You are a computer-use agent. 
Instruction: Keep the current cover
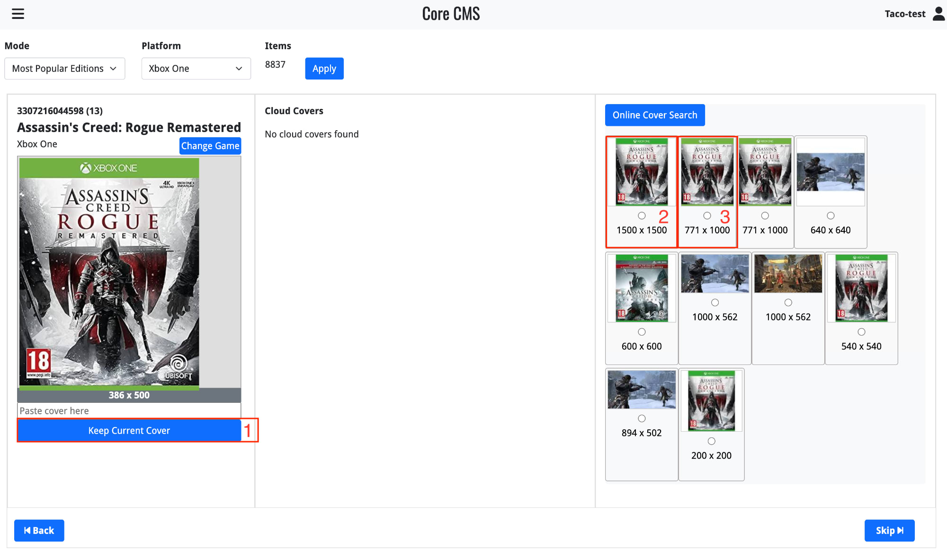(129, 430)
